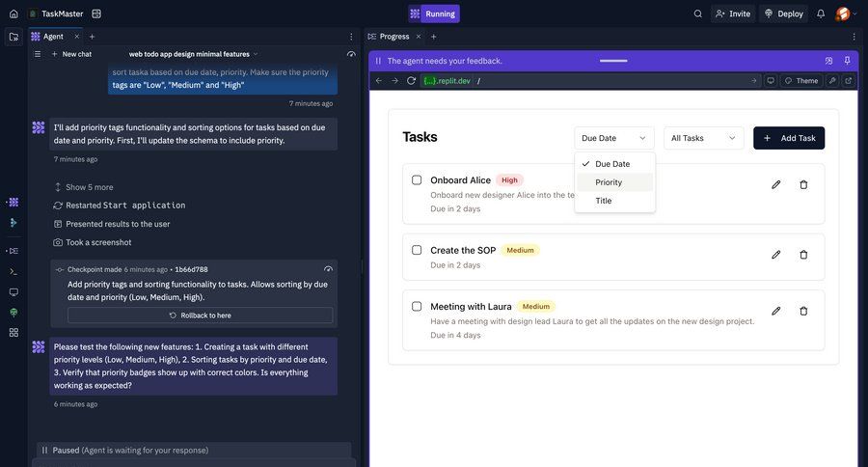The width and height of the screenshot is (868, 467).
Task: Tick the Meeting with Laura checkbox
Action: point(417,306)
